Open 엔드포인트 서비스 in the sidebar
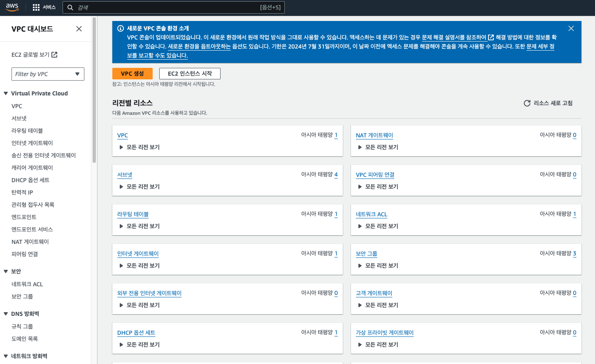The image size is (595, 364). click(x=32, y=230)
